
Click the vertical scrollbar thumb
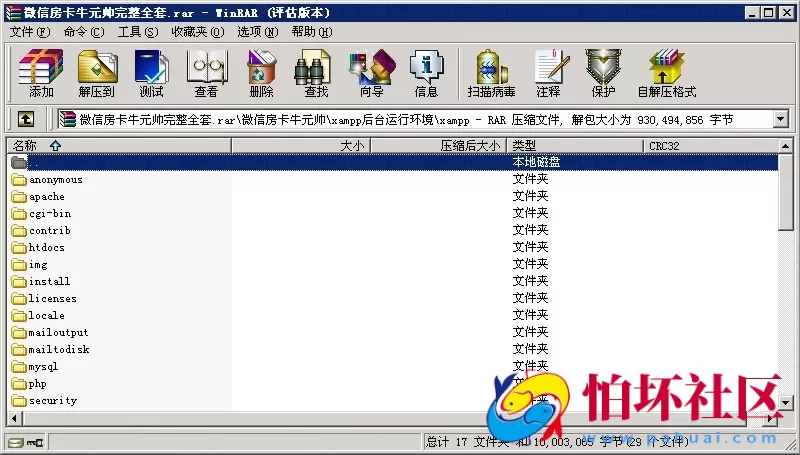(786, 193)
